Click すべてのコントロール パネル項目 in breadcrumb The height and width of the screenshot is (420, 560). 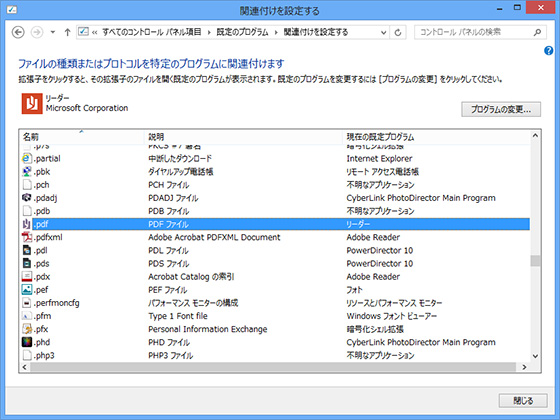coord(152,32)
